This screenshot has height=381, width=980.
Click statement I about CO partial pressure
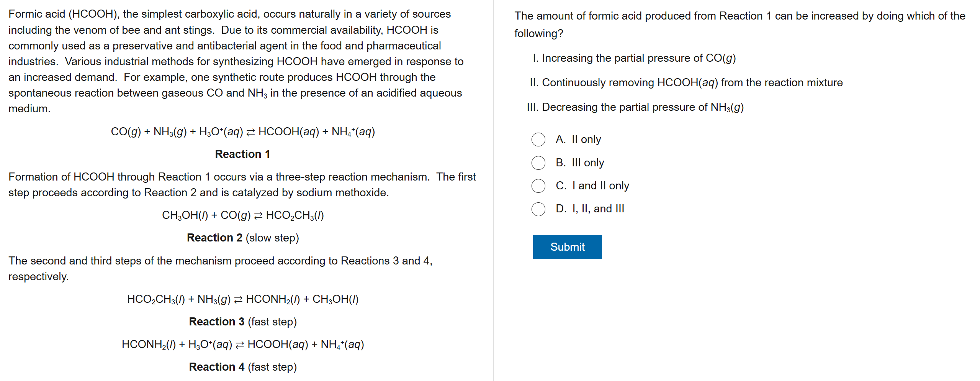[634, 58]
